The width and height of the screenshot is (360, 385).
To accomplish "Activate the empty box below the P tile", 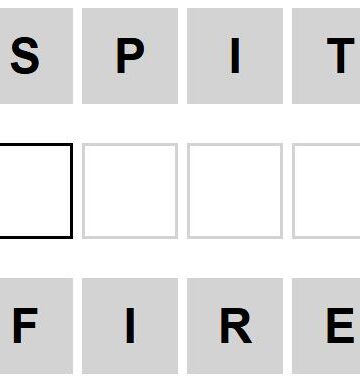I will tap(130, 191).
